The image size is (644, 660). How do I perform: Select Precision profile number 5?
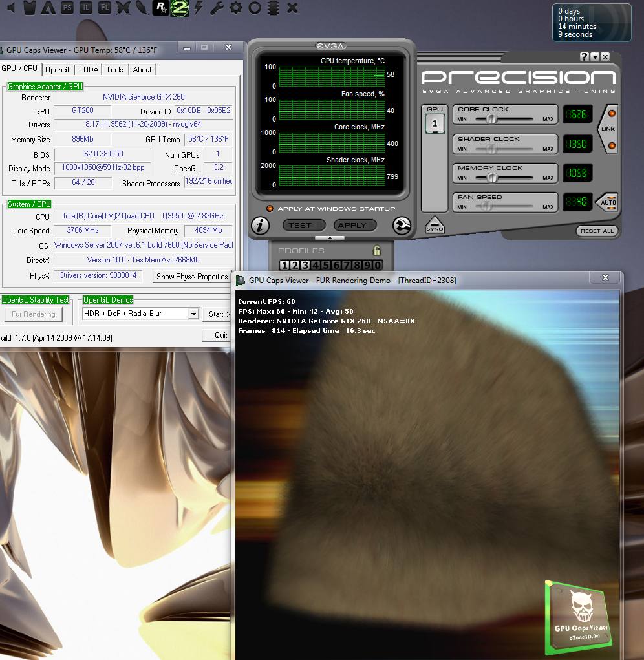tap(326, 265)
